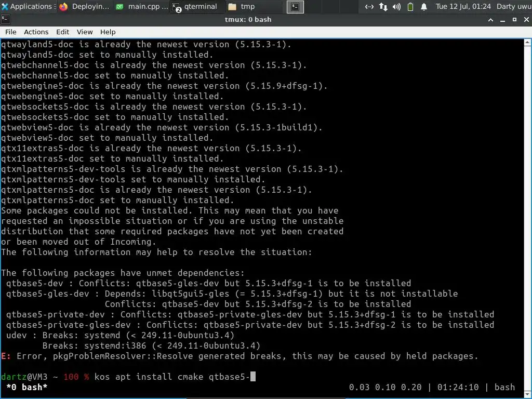Click the network transfer arrows tray icon

(x=383, y=6)
